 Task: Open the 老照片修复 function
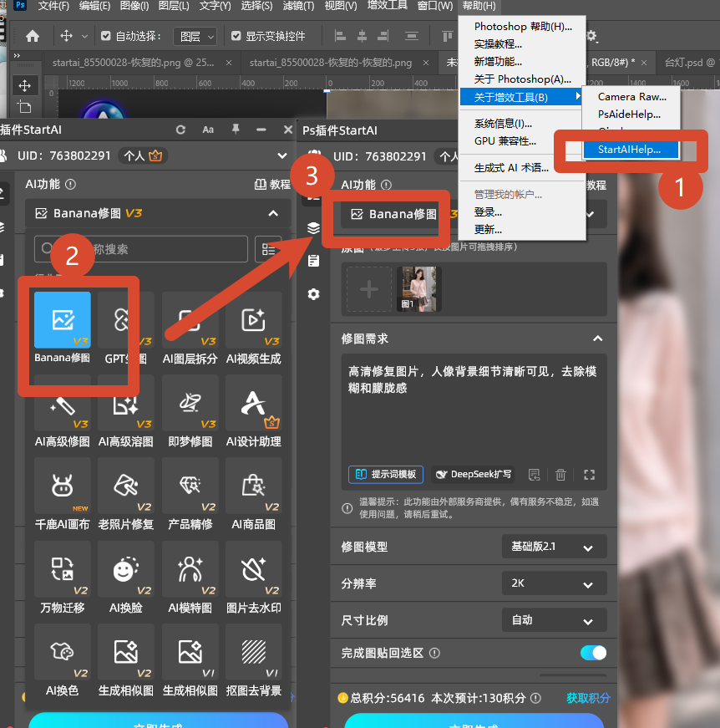tap(126, 495)
